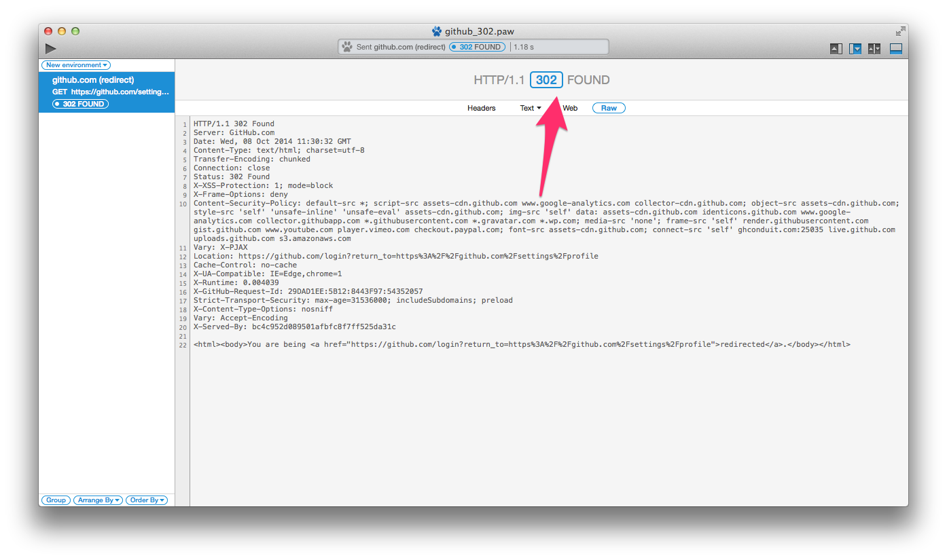947x560 pixels.
Task: Enter fullscreen using the diagonal arrows icon
Action: (x=900, y=31)
